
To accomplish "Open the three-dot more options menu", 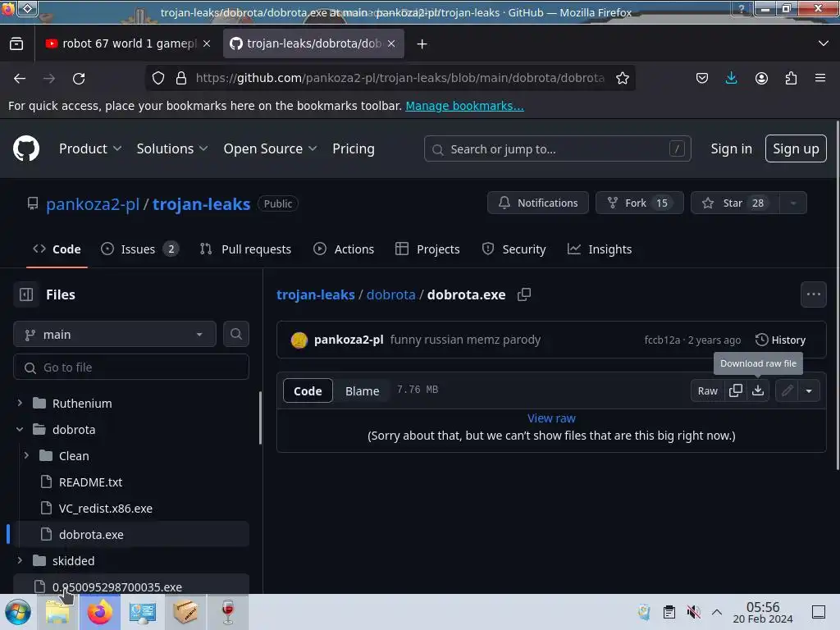I will tap(813, 294).
